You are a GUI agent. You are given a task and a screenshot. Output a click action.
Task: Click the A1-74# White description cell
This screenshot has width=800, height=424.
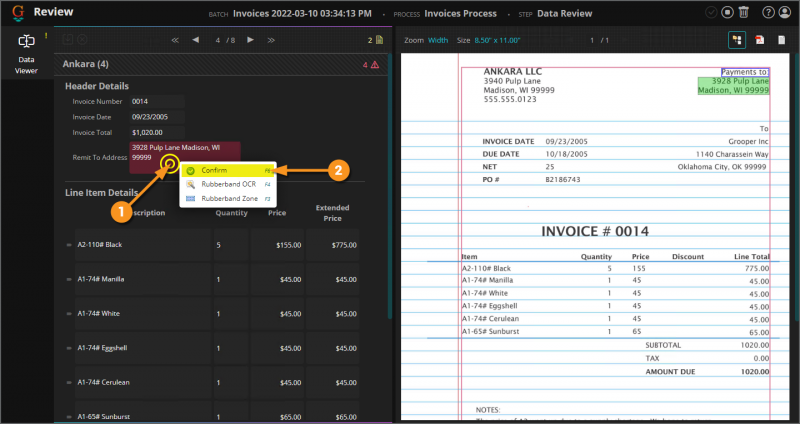coord(143,314)
